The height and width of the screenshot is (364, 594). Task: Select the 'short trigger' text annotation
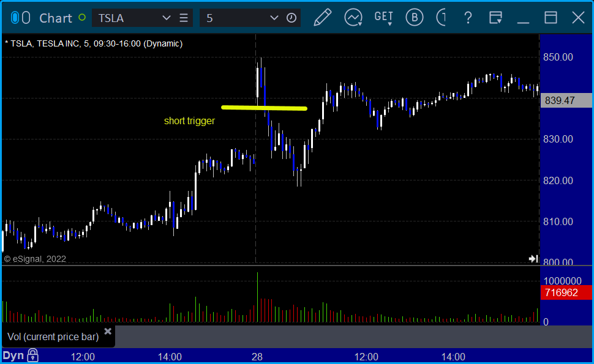click(x=189, y=121)
